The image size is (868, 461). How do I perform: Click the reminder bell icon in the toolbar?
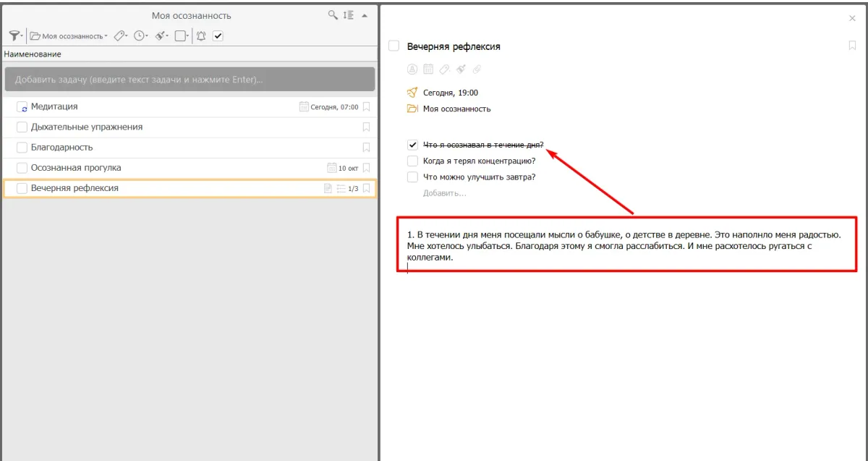[201, 35]
